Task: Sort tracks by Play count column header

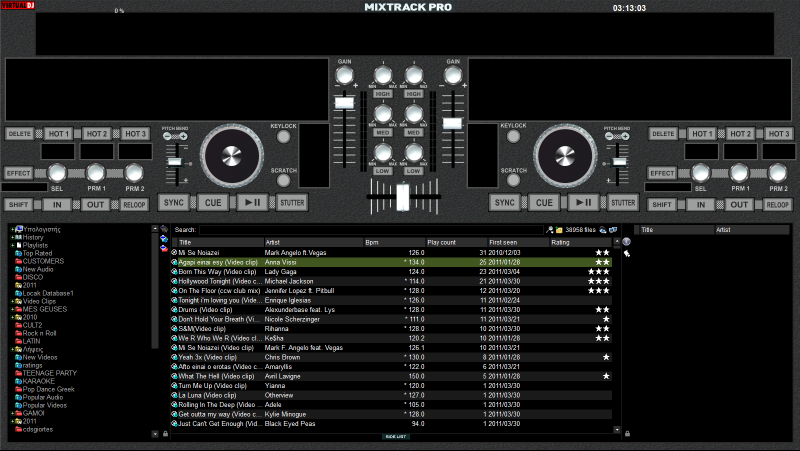Action: tap(456, 242)
